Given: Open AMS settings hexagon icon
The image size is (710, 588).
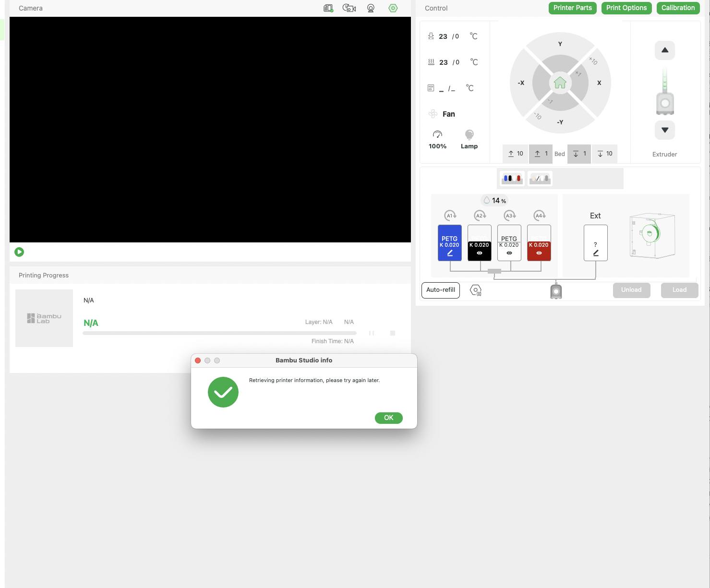Looking at the screenshot, I should 475,290.
